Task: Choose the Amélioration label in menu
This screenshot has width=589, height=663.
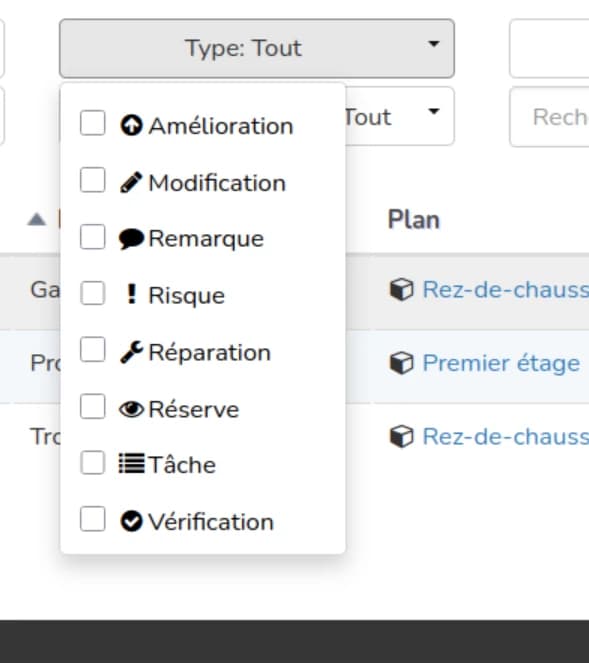Action: [x=221, y=126]
